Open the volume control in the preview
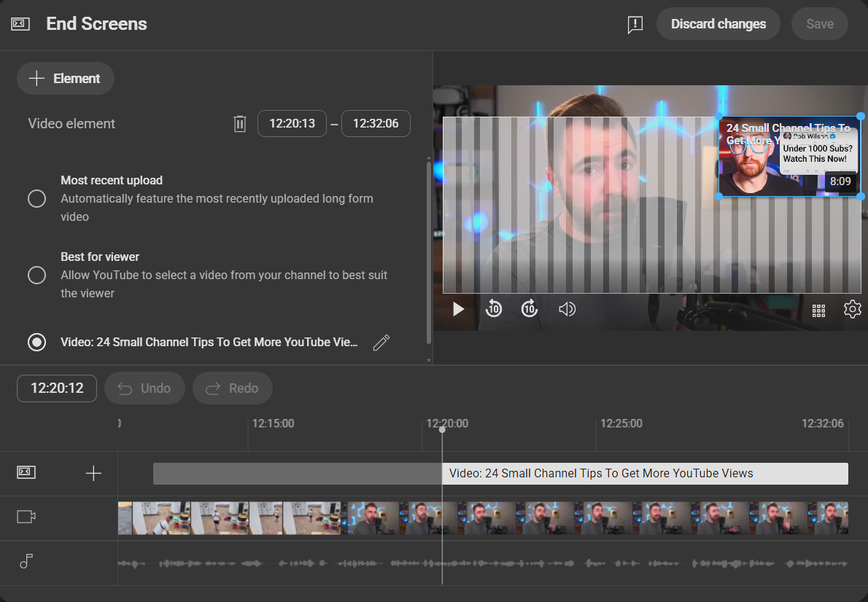Image resolution: width=868 pixels, height=602 pixels. [x=567, y=309]
